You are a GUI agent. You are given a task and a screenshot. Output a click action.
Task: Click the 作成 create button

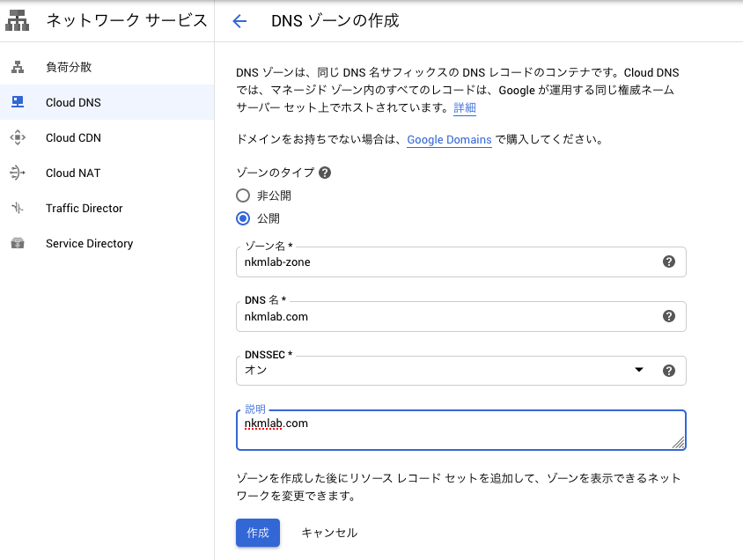coord(258,533)
